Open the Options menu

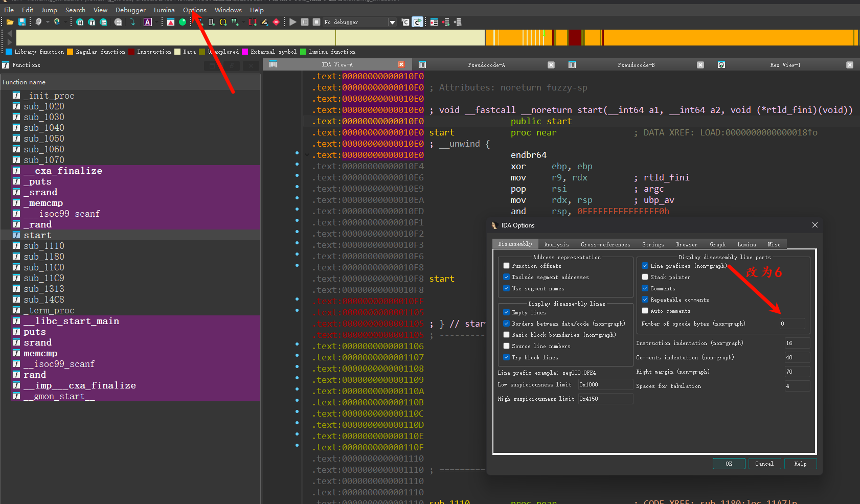click(x=194, y=10)
